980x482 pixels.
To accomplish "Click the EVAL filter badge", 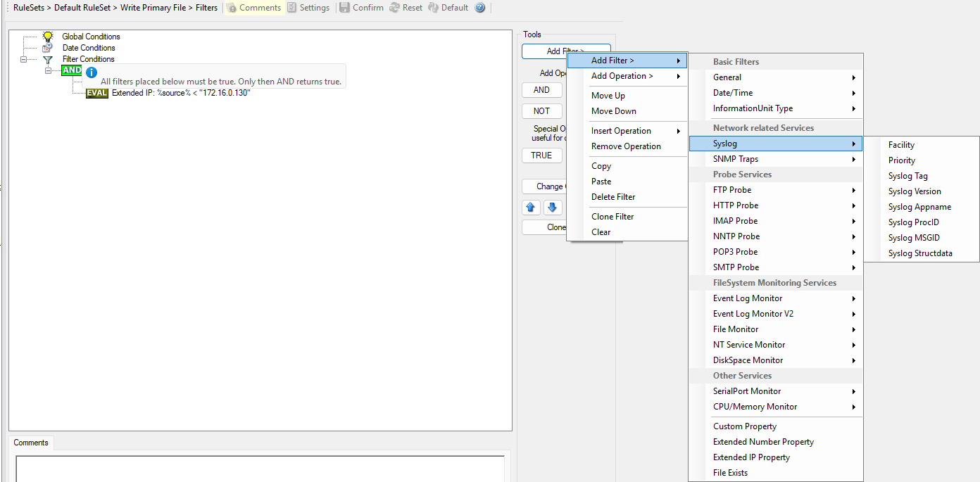I will pyautogui.click(x=97, y=93).
